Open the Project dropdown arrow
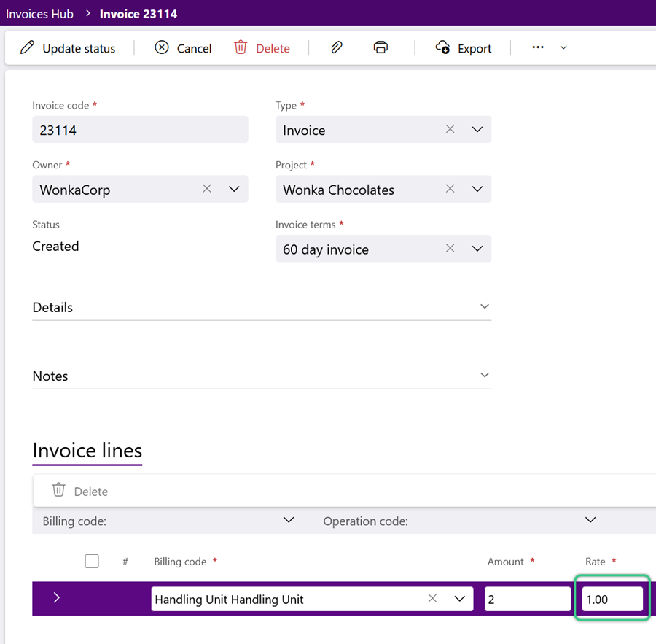The height and width of the screenshot is (644, 656). coord(477,189)
